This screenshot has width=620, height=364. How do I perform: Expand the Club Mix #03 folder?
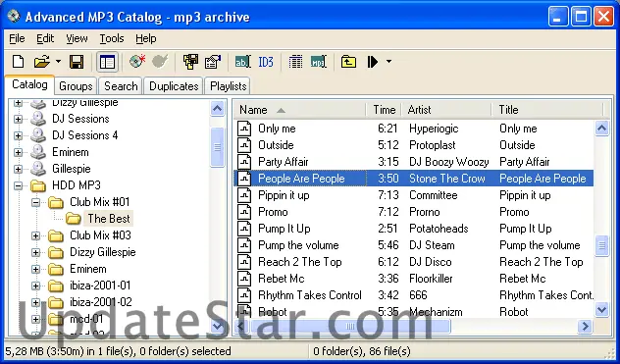coord(35,235)
